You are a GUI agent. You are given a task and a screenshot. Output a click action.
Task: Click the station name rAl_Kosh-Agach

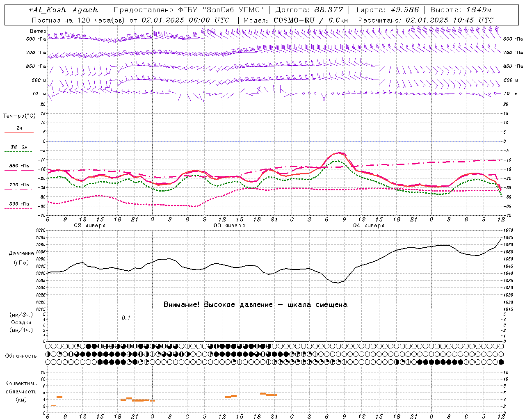[64, 10]
